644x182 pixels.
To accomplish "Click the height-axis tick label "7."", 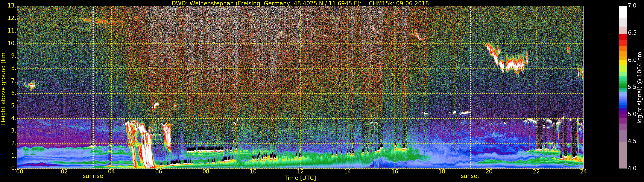I will click(x=13, y=81).
